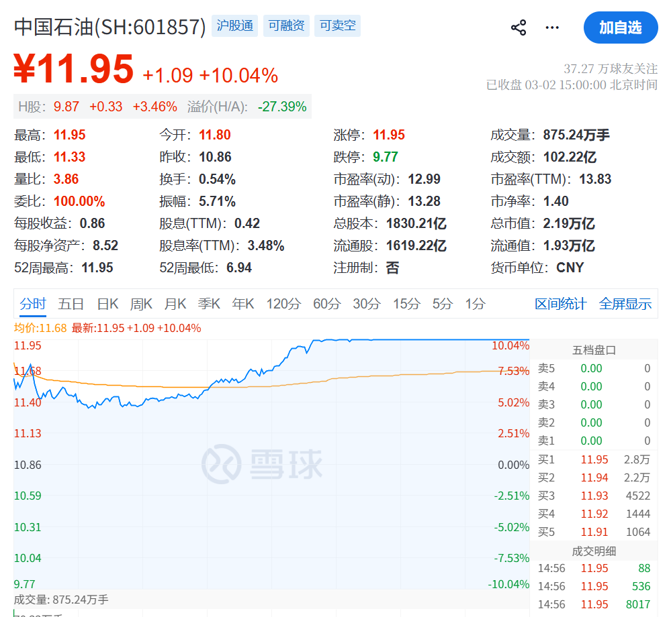Switch to the 周K chart tab
The image size is (667, 617).
point(141,304)
